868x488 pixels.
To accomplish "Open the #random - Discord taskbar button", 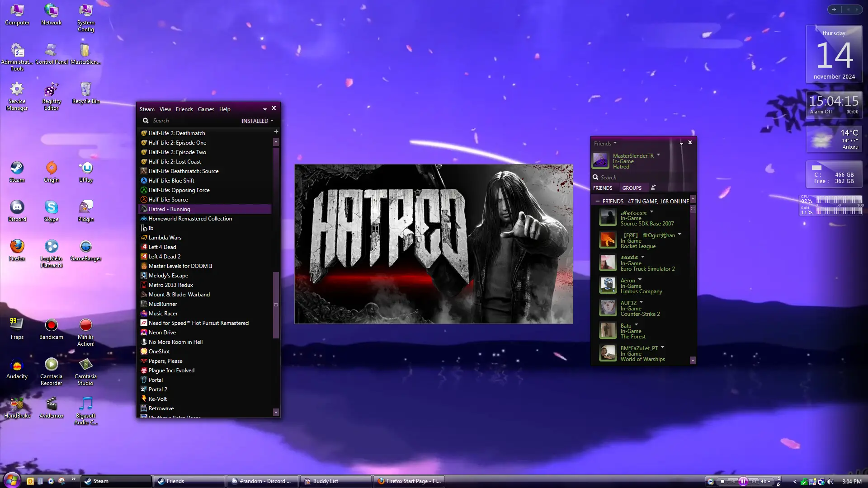I will coord(263,481).
